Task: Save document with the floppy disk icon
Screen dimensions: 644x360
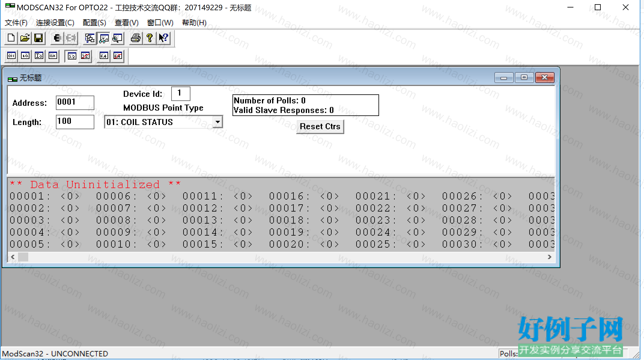Action: (39, 38)
